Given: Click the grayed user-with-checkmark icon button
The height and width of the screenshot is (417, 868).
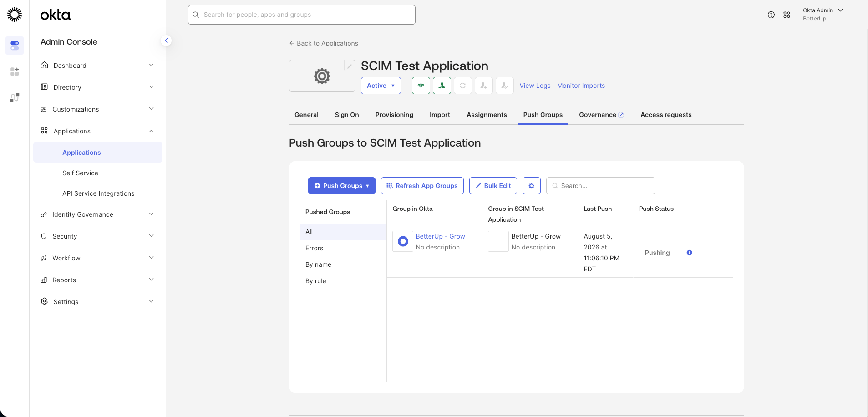Looking at the screenshot, I should click(505, 86).
